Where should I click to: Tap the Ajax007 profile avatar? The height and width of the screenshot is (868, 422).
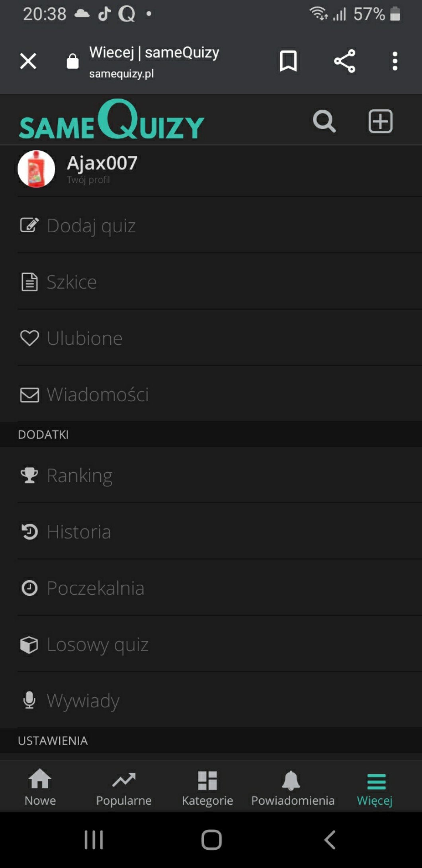pyautogui.click(x=36, y=169)
